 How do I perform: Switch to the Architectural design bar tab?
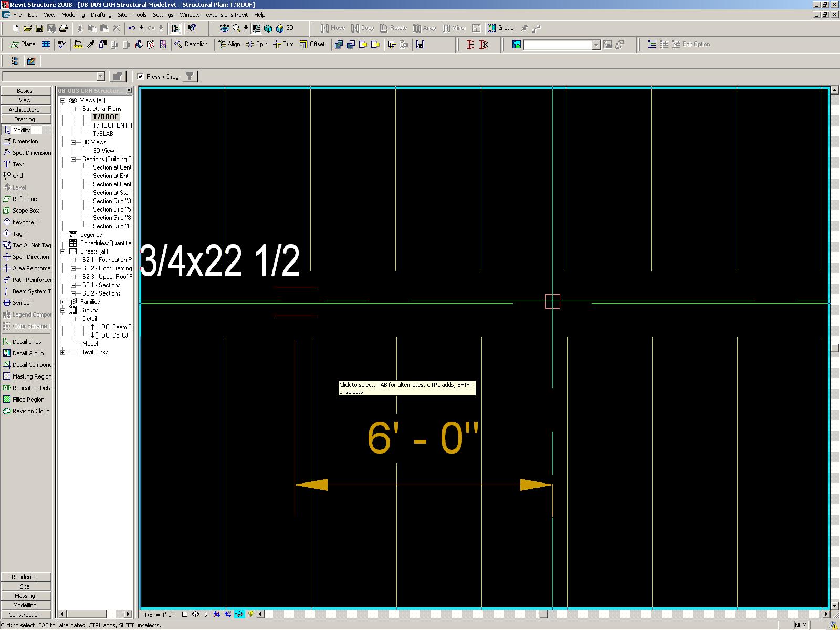[25, 110]
